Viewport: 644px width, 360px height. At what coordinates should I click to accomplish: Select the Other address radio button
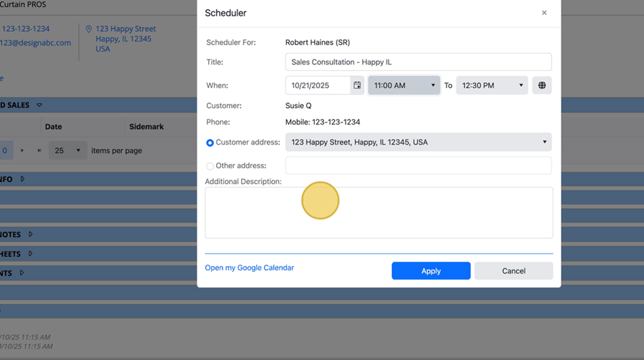tap(210, 166)
